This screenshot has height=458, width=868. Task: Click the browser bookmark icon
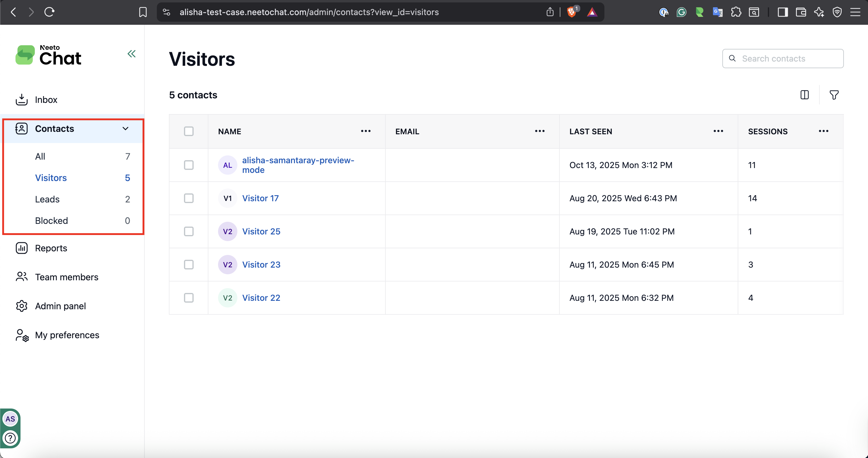(x=143, y=12)
